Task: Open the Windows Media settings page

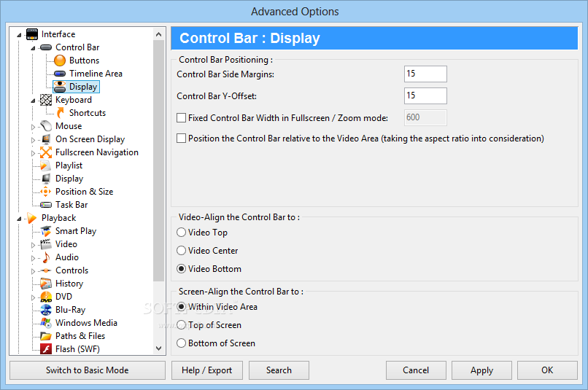Action: [x=86, y=322]
